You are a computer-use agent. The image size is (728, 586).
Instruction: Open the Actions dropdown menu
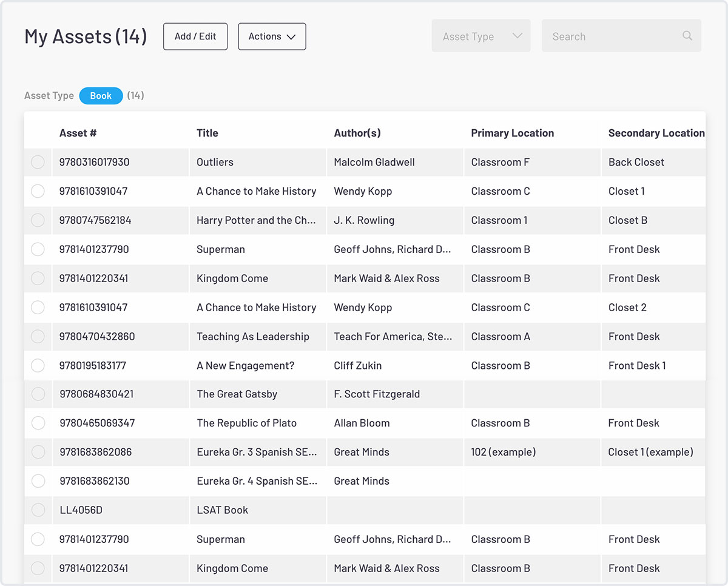point(272,36)
